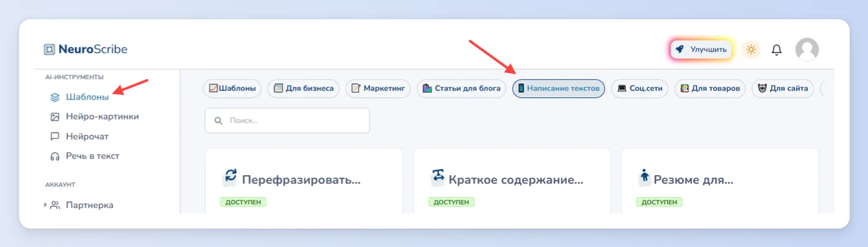Select the Для товаров category
The width and height of the screenshot is (868, 247).
coord(710,89)
